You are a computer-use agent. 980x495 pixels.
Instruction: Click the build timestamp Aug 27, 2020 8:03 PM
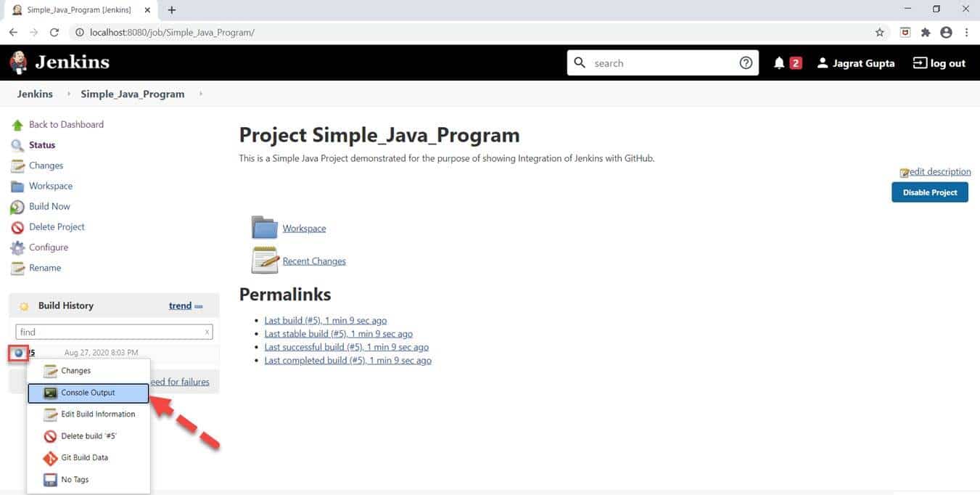pyautogui.click(x=101, y=353)
